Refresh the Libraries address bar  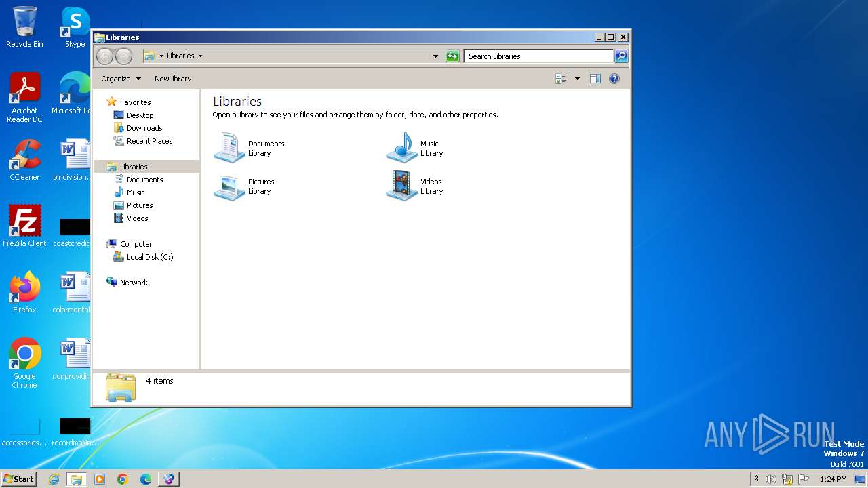452,56
